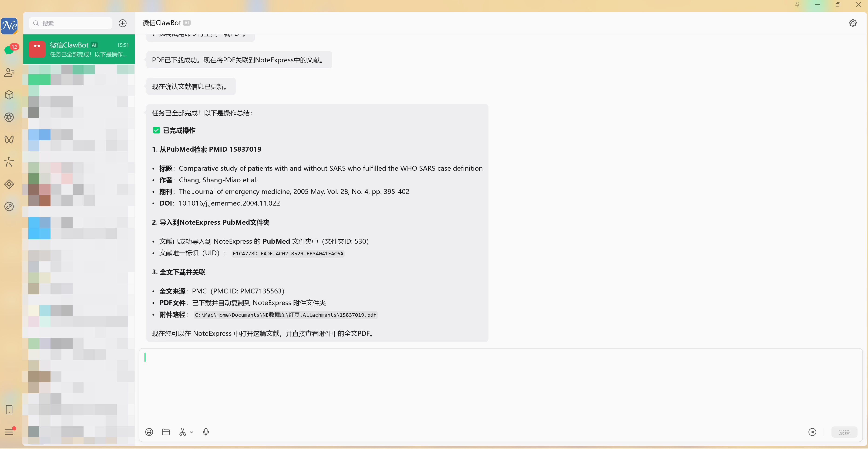Click the 微信ClawBot chat header title
This screenshot has width=868, height=449.
[x=162, y=23]
